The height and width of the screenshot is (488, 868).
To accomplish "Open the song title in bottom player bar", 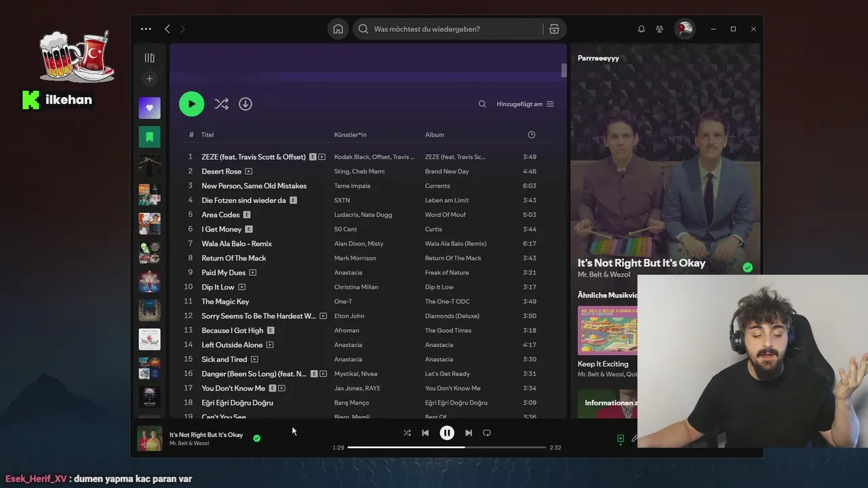I will (x=206, y=434).
